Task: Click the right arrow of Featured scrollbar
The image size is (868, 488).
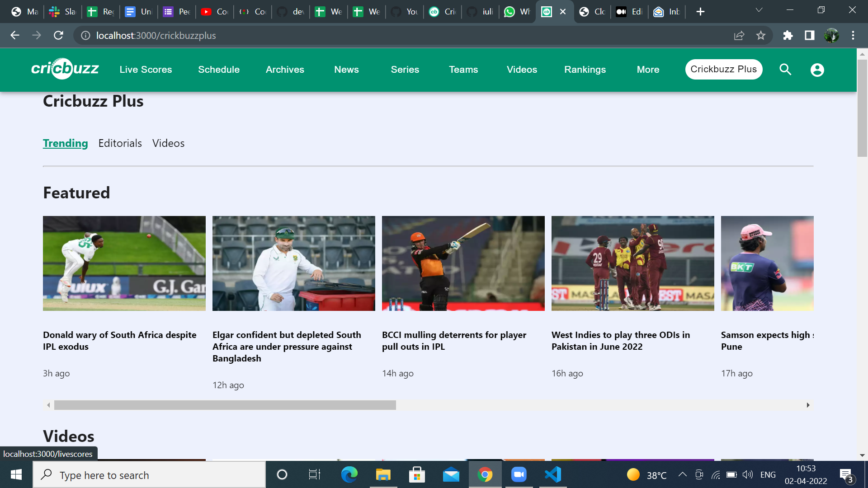Action: [x=808, y=405]
